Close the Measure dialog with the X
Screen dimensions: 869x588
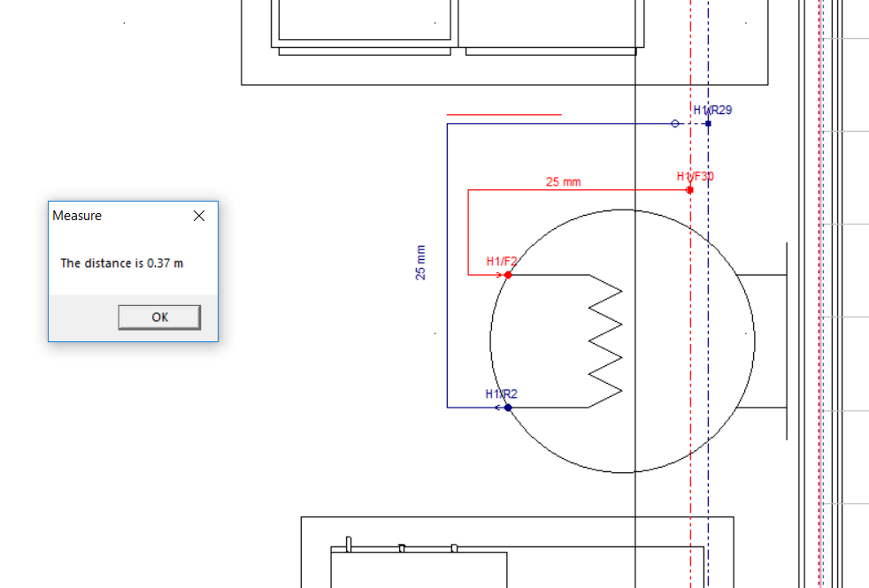point(199,216)
